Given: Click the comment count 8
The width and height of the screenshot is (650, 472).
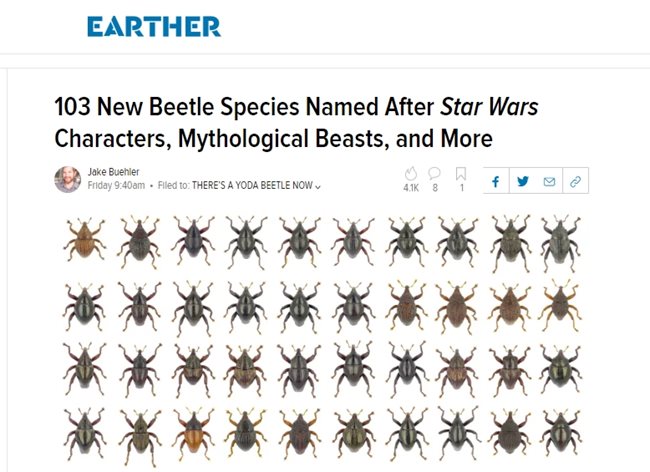Looking at the screenshot, I should pyautogui.click(x=434, y=188).
